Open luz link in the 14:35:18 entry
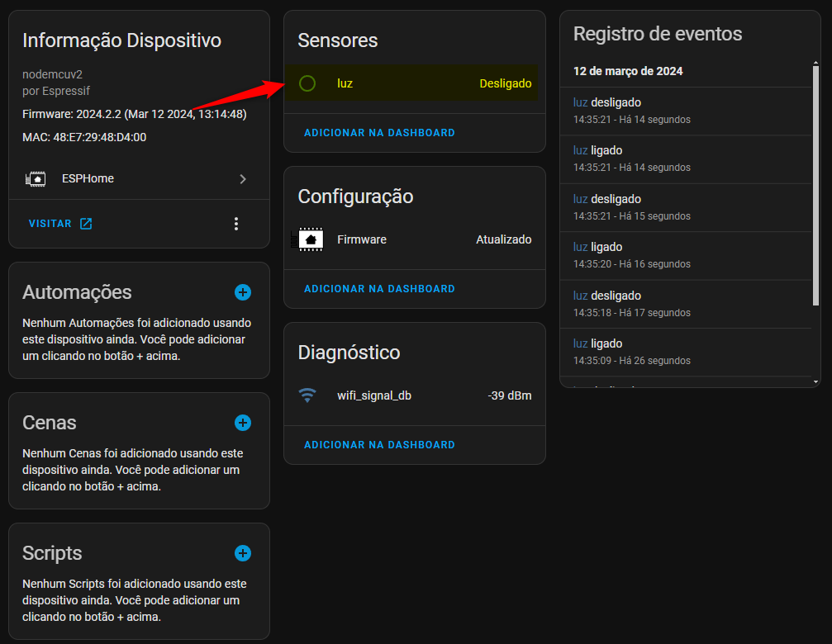This screenshot has width=832, height=644. pyautogui.click(x=581, y=296)
